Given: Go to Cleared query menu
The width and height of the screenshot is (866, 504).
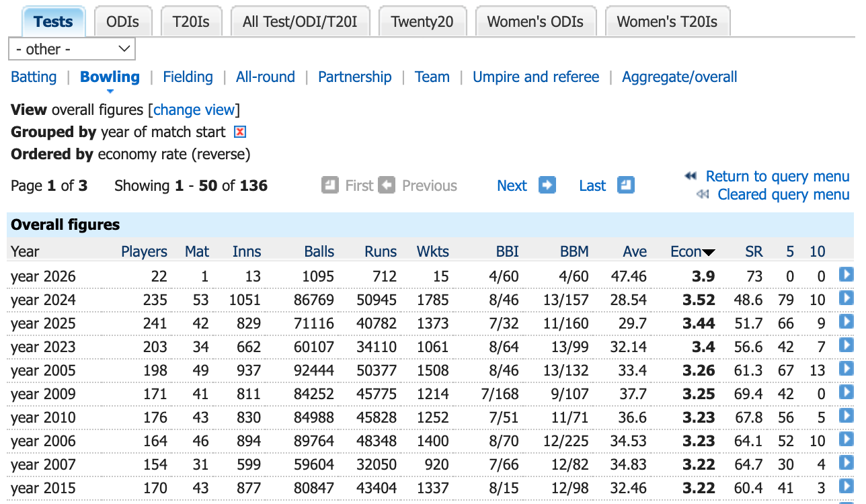Looking at the screenshot, I should tap(783, 194).
